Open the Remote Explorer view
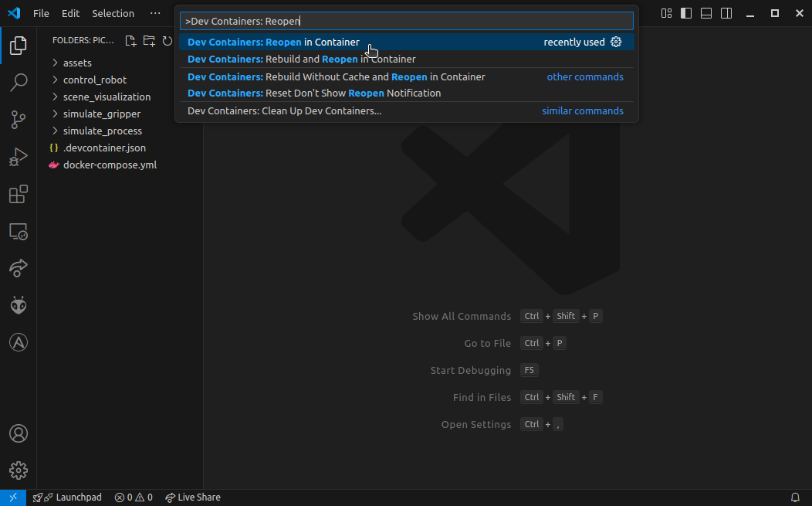The image size is (812, 506). coord(18,232)
